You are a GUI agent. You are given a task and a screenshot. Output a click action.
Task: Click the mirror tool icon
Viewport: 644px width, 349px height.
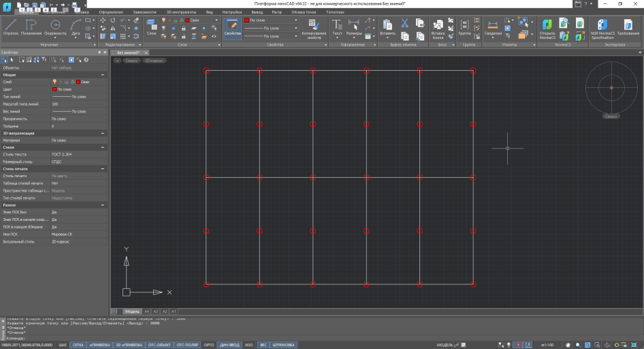[x=113, y=29]
